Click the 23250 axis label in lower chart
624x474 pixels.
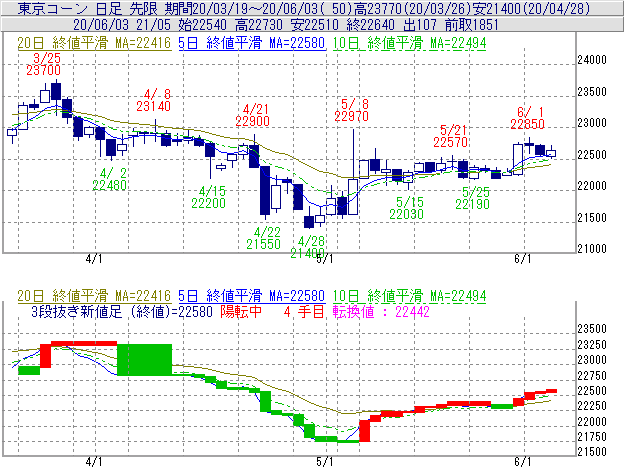coord(592,345)
